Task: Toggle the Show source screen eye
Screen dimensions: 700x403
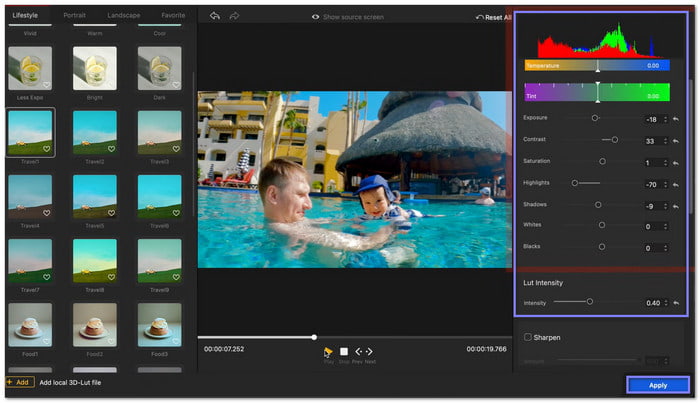Action: point(315,17)
